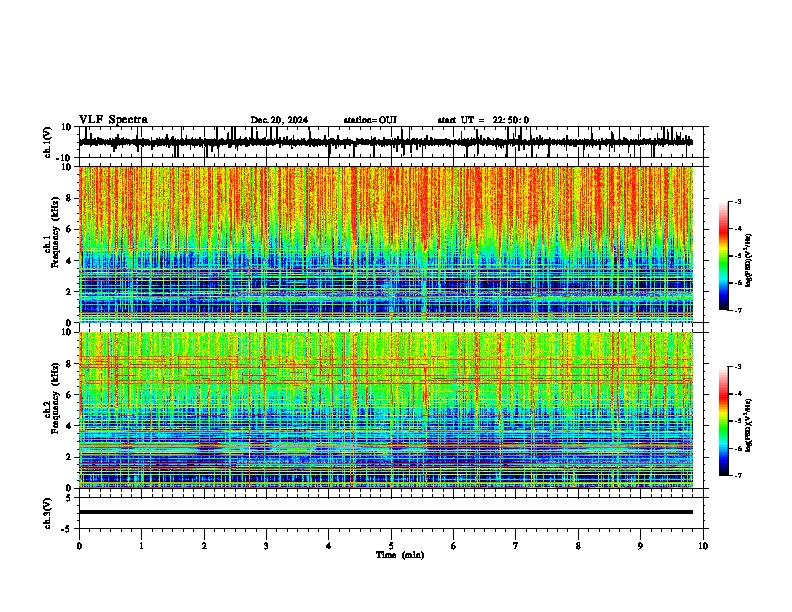Select the date 'Dec. 20, 2024'
792x612 pixels.
[x=279, y=120]
